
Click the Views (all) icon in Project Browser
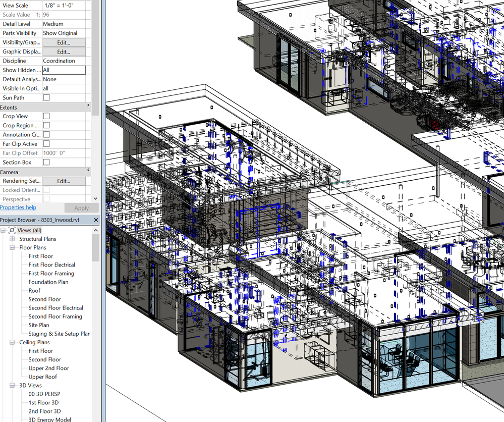click(x=12, y=230)
